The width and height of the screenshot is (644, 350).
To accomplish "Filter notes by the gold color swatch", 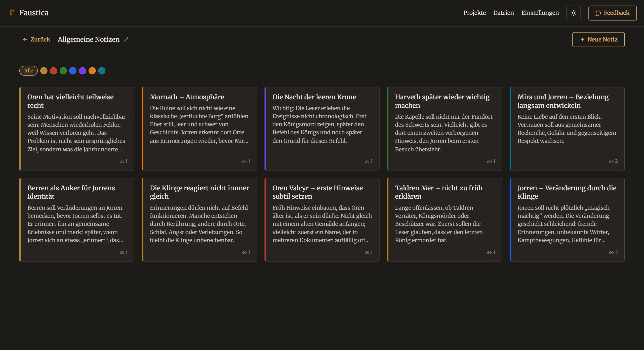I will pos(44,71).
